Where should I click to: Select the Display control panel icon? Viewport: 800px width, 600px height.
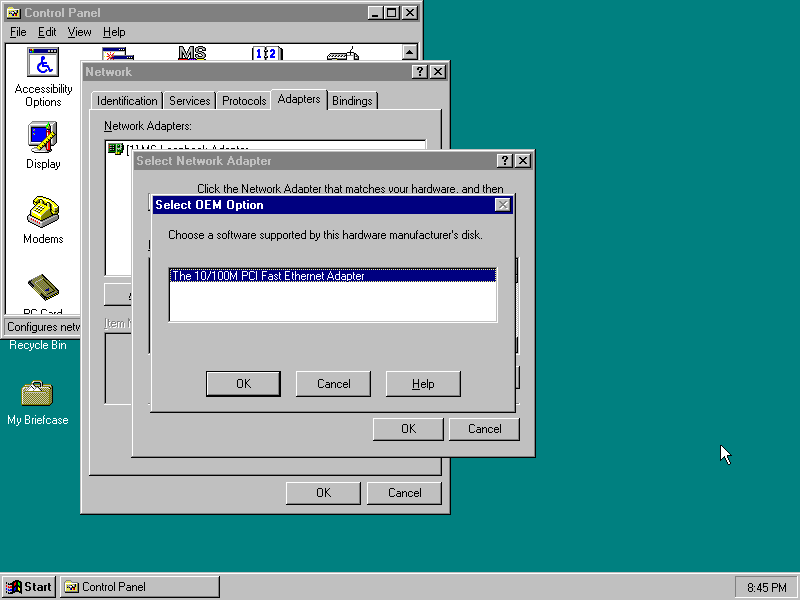tap(43, 137)
